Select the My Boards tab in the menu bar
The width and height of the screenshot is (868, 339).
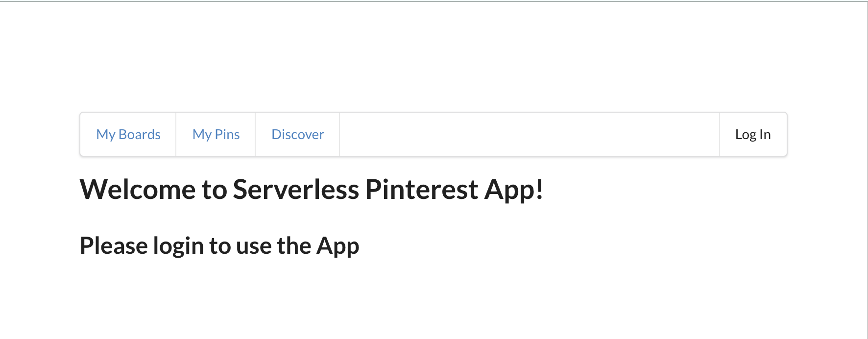coord(128,134)
